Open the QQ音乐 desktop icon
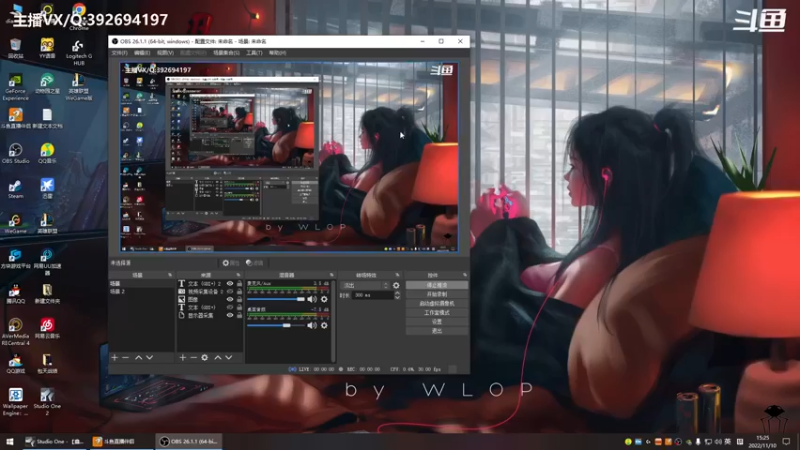 click(x=47, y=153)
